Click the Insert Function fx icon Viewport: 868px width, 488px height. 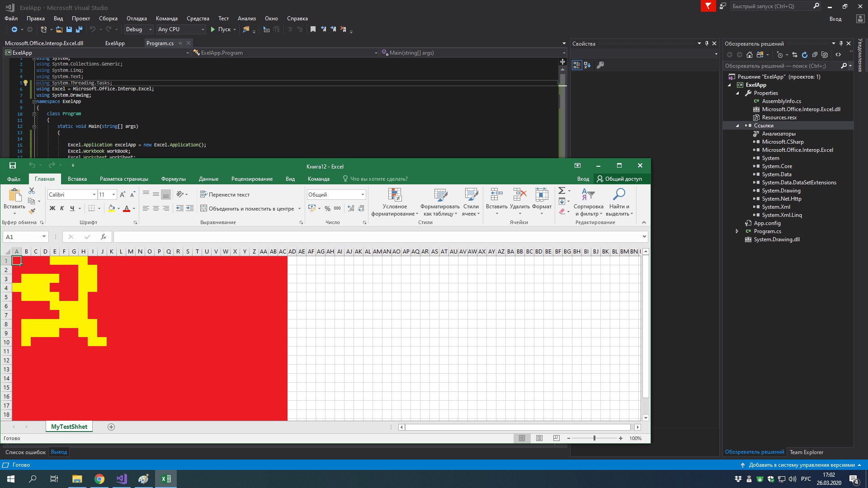[104, 237]
